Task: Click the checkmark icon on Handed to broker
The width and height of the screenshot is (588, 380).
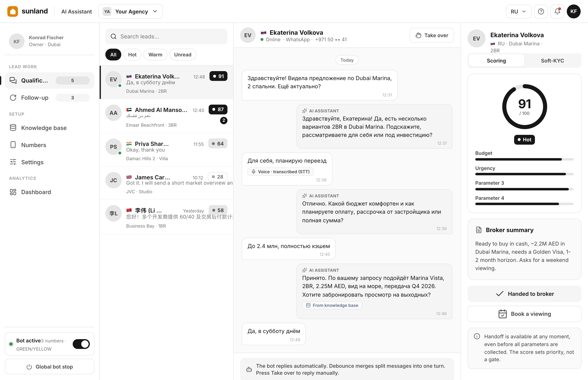Action: (499, 294)
